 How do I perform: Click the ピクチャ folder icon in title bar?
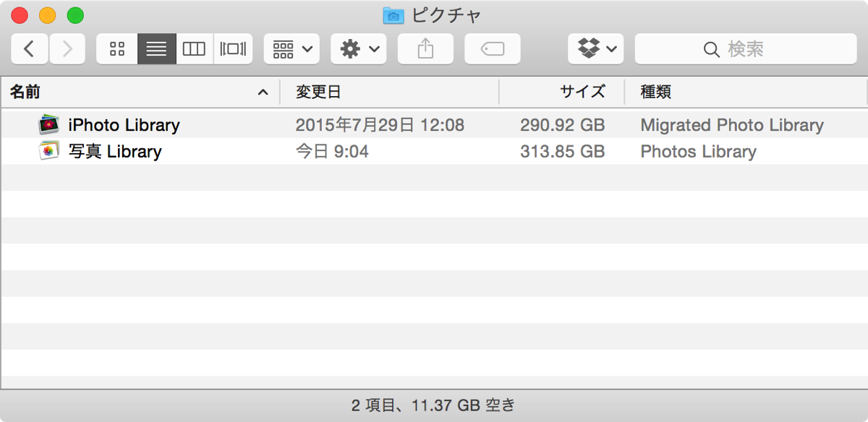tap(393, 14)
